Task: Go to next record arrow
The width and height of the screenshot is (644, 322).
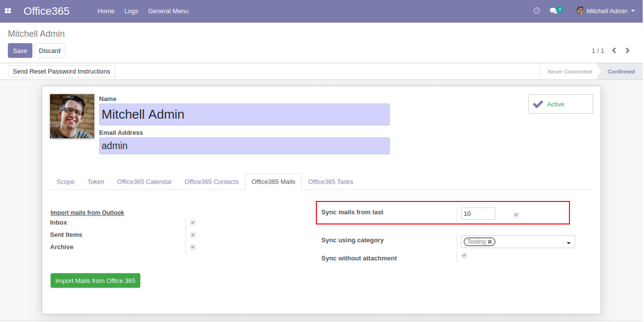Action: click(x=627, y=50)
